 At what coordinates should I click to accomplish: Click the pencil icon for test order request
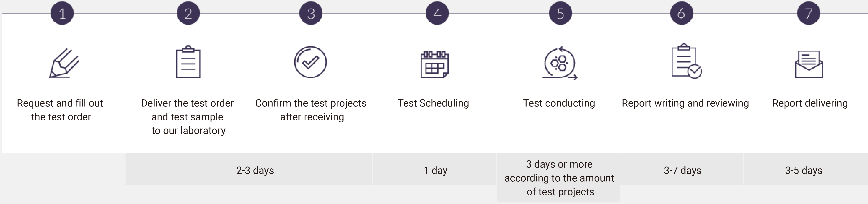tap(64, 63)
